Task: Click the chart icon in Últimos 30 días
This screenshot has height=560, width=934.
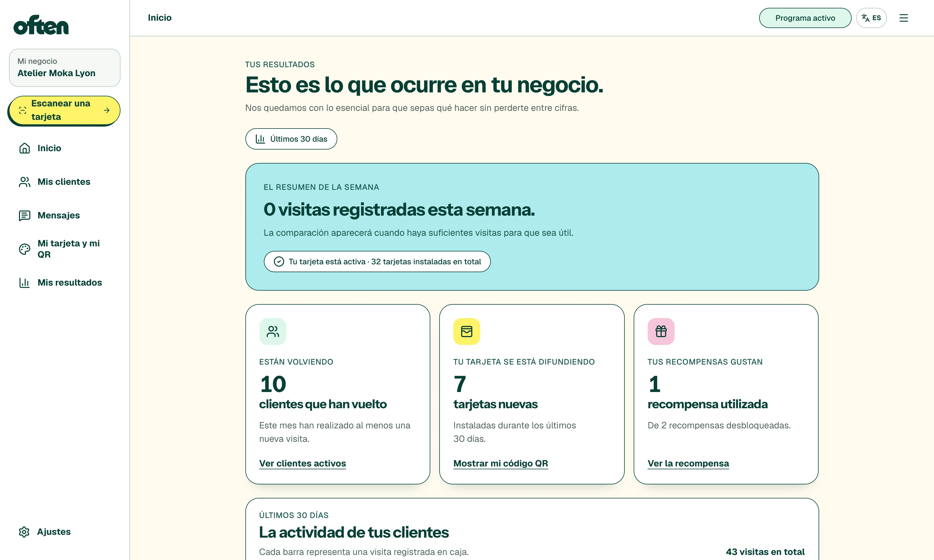Action: pyautogui.click(x=260, y=139)
